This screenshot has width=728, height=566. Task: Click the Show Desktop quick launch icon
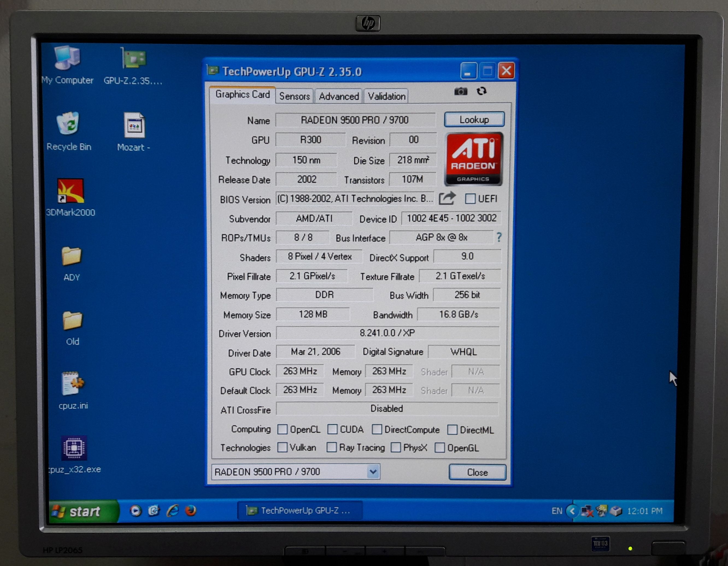click(154, 510)
